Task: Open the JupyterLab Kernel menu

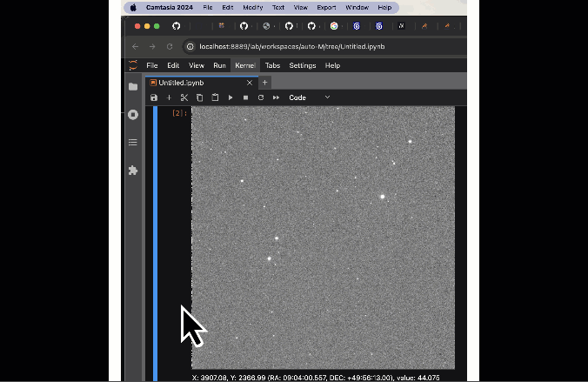Action: (x=245, y=65)
